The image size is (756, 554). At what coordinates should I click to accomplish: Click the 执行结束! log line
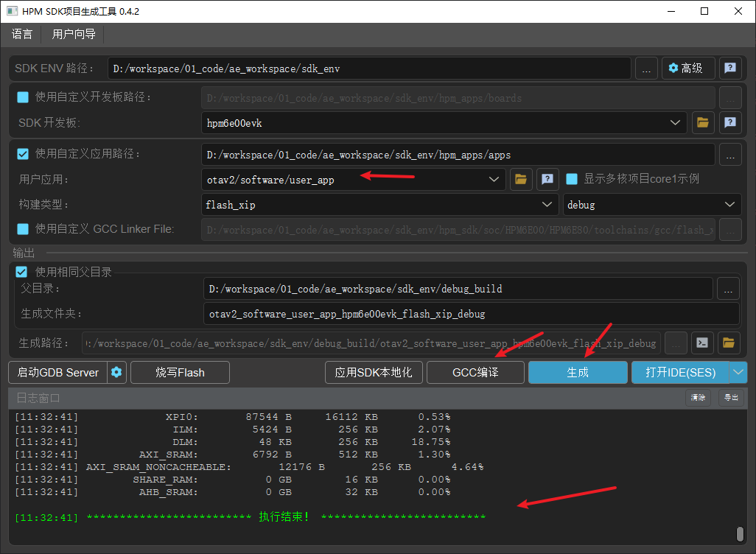[x=251, y=517]
